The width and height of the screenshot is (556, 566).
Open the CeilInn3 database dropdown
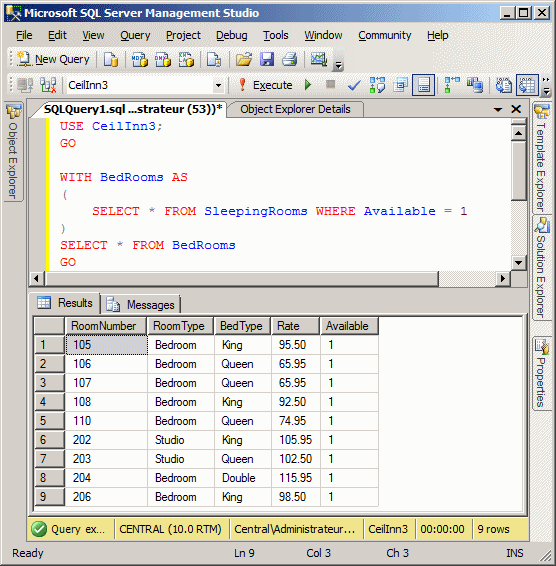[218, 86]
